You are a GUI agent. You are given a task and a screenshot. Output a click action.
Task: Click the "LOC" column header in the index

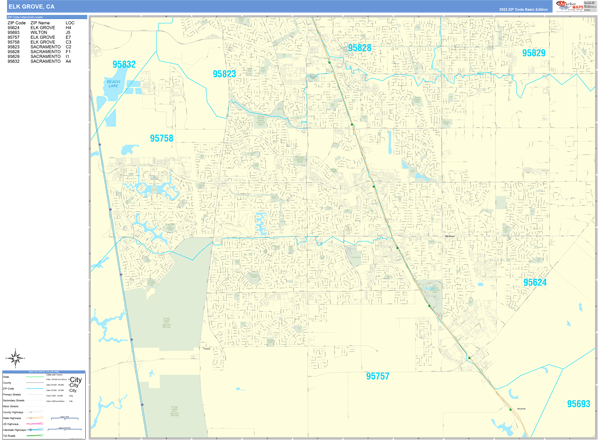[70, 23]
